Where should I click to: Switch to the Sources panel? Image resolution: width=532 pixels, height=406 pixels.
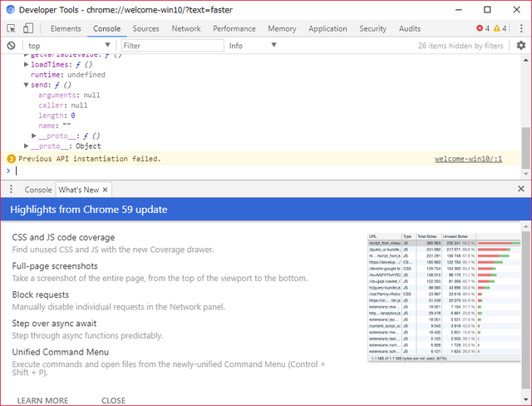pyautogui.click(x=145, y=28)
